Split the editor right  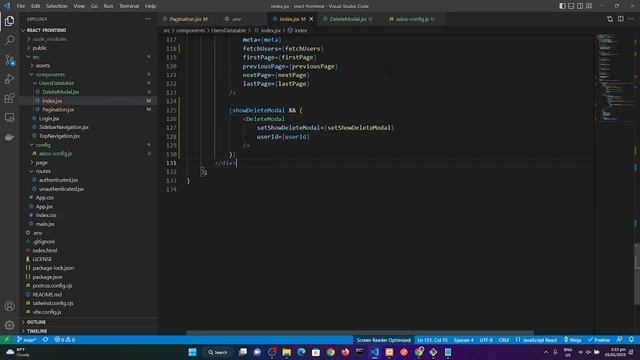pos(620,19)
